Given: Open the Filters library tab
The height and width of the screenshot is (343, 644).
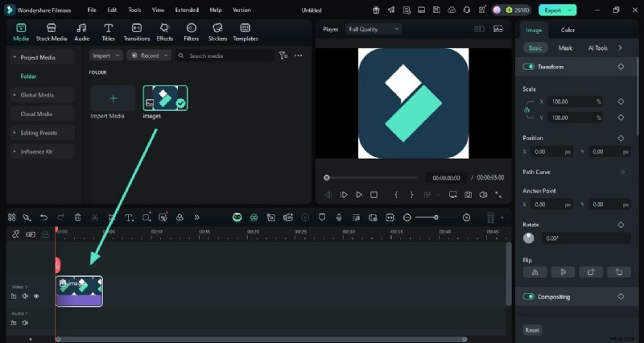Looking at the screenshot, I should coord(191,32).
